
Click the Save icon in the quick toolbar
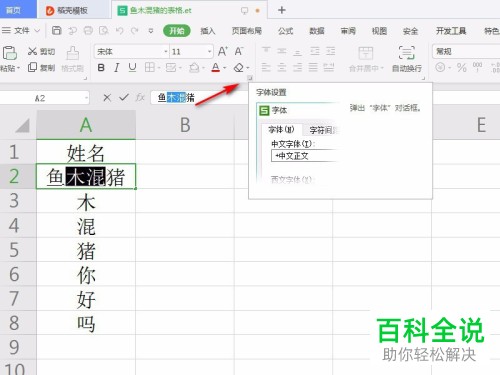click(56, 31)
